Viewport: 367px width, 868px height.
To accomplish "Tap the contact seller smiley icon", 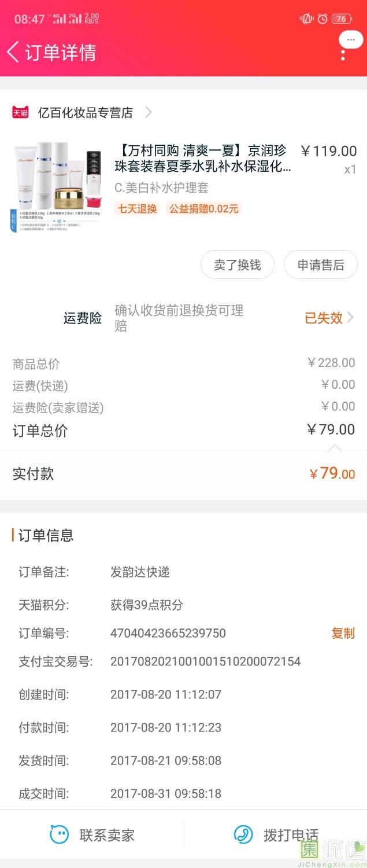I will click(59, 834).
